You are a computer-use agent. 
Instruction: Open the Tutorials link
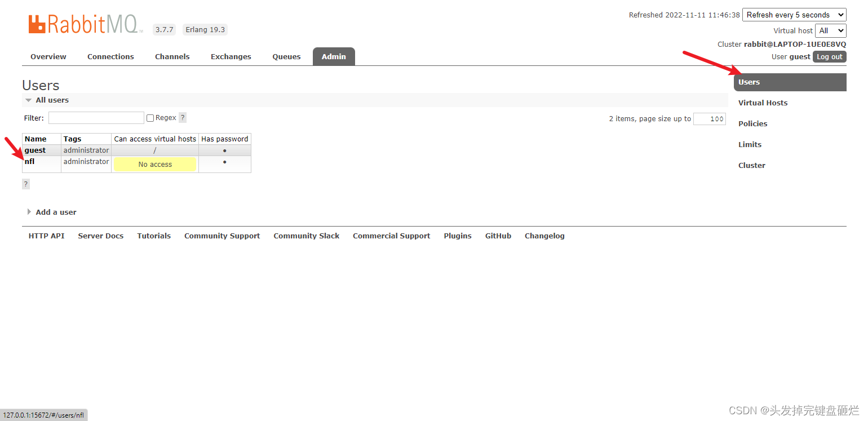click(154, 236)
